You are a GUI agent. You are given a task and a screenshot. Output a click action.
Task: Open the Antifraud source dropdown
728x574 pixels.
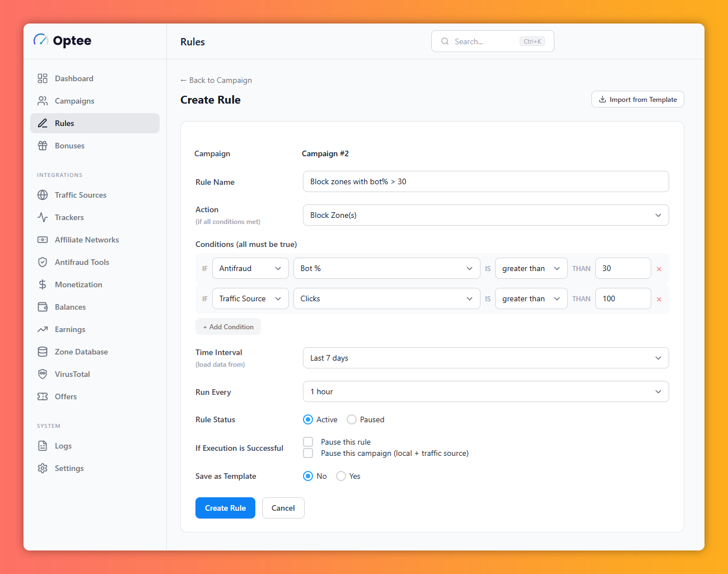[x=250, y=268]
